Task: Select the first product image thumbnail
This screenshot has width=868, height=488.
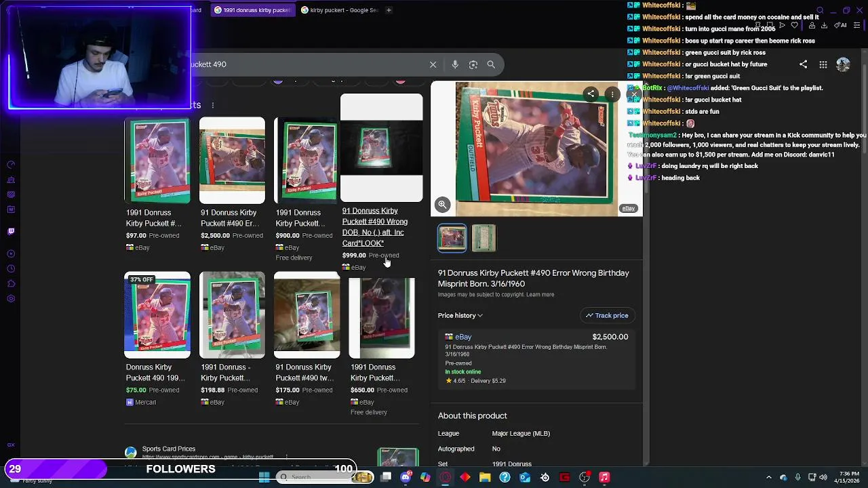Action: pos(452,238)
